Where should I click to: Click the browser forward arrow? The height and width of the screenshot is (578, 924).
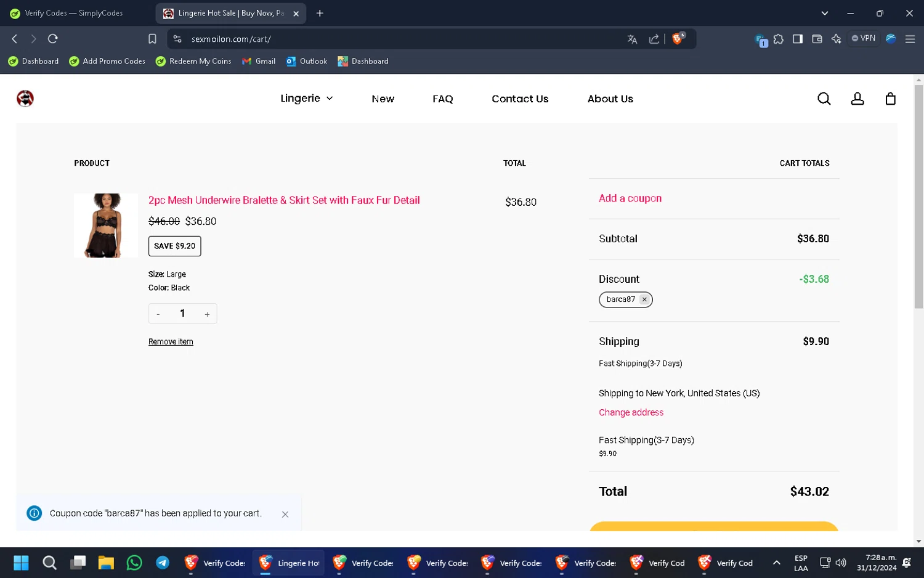33,39
